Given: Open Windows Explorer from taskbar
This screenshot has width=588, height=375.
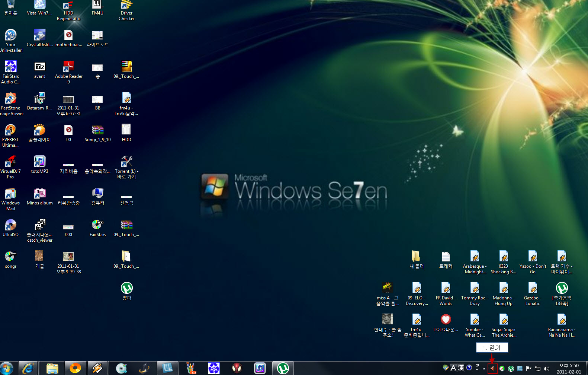Looking at the screenshot, I should pyautogui.click(x=52, y=368).
